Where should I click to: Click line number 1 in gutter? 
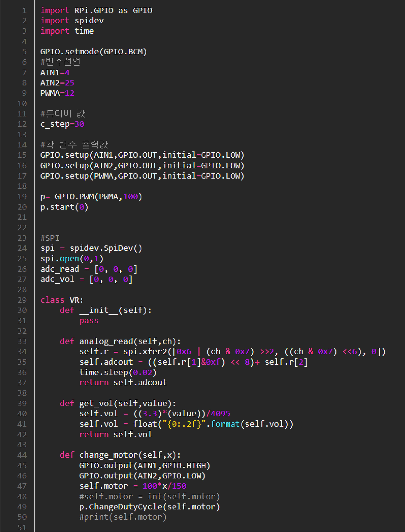[x=24, y=10]
